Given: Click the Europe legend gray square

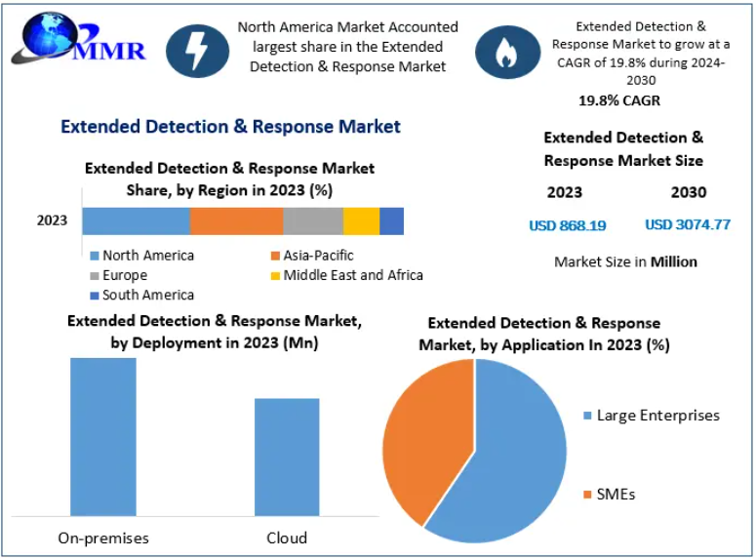Looking at the screenshot, I should [x=94, y=275].
